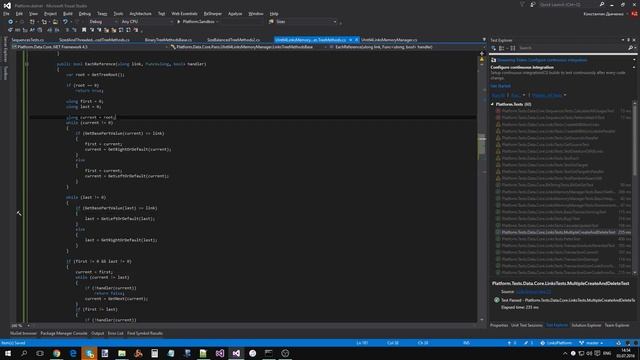Switch to SizeBalancedTreeMethods2.cs tab

pyautogui.click(x=233, y=40)
